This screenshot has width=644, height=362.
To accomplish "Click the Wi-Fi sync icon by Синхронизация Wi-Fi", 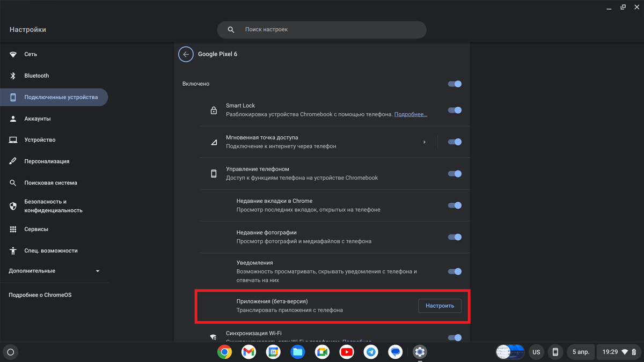I will [x=214, y=337].
